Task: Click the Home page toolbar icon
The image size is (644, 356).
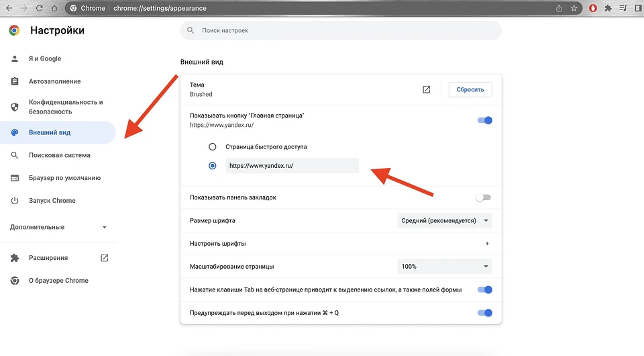Action: click(x=54, y=8)
